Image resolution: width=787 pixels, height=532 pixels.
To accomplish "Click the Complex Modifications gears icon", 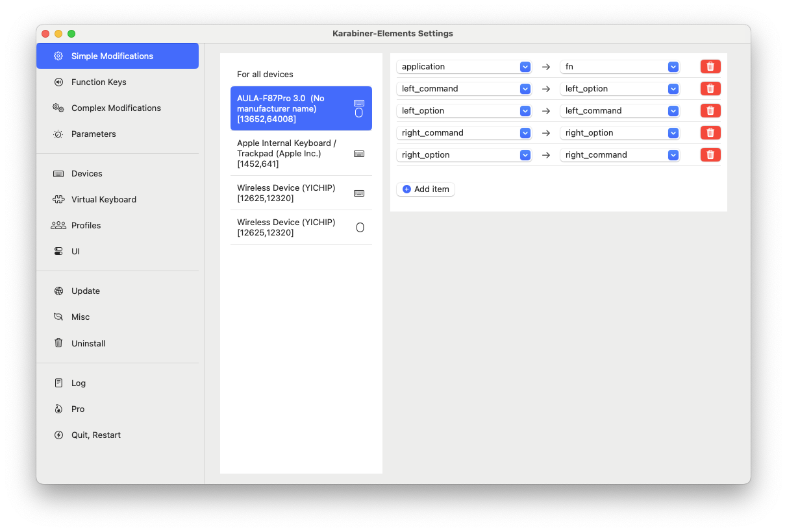I will [x=58, y=108].
